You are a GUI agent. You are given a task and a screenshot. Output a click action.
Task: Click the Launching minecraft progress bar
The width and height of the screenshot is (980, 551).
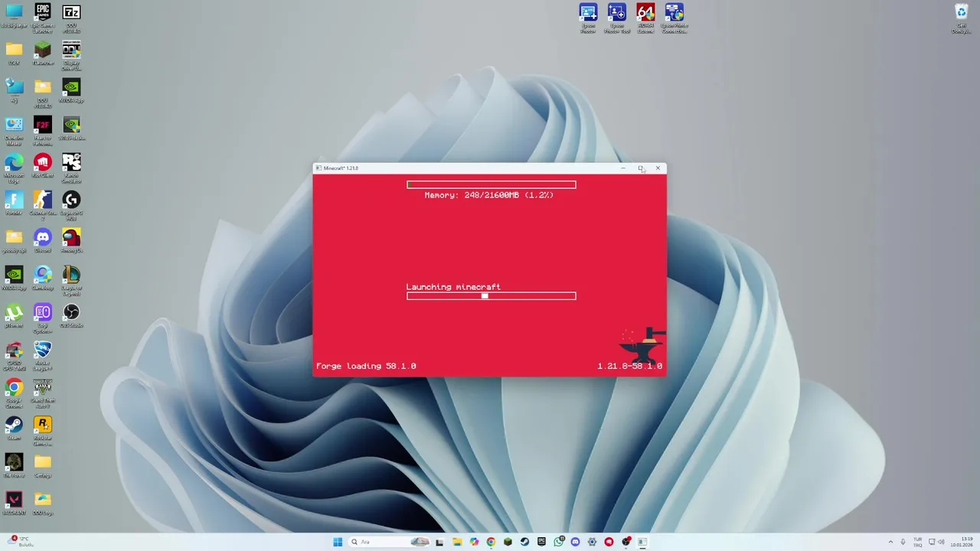492,296
